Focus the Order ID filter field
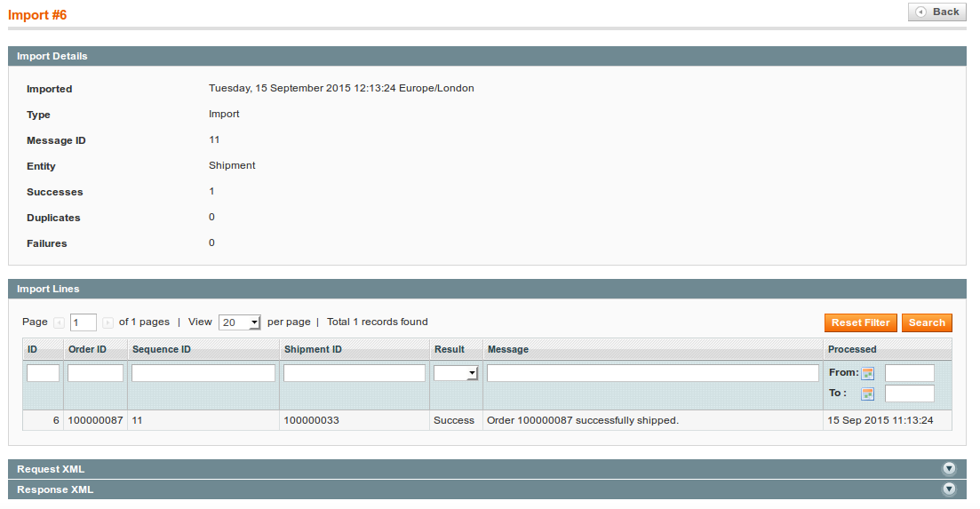This screenshot has width=980, height=509. click(96, 373)
